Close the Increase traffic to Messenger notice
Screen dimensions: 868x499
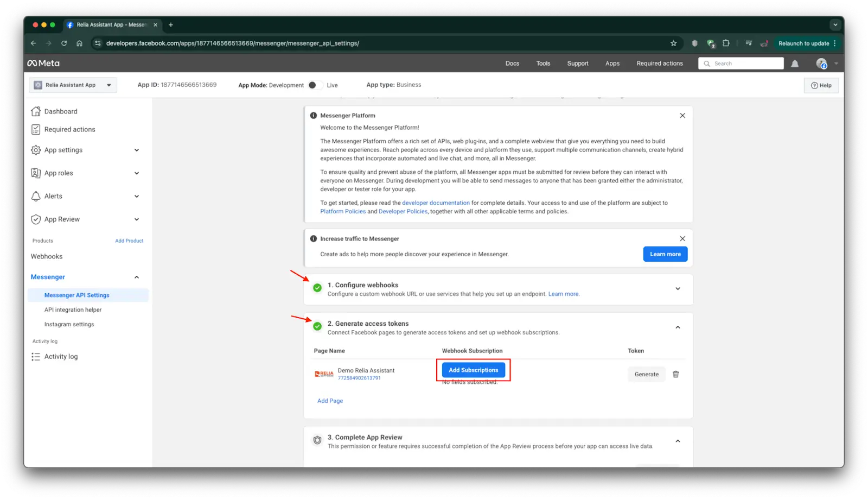[x=682, y=239]
